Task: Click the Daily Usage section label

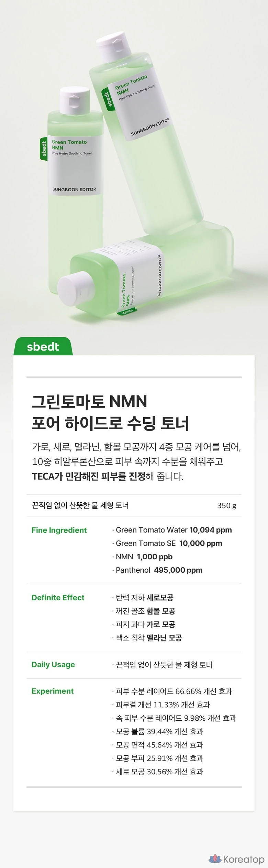Action: pyautogui.click(x=53, y=664)
